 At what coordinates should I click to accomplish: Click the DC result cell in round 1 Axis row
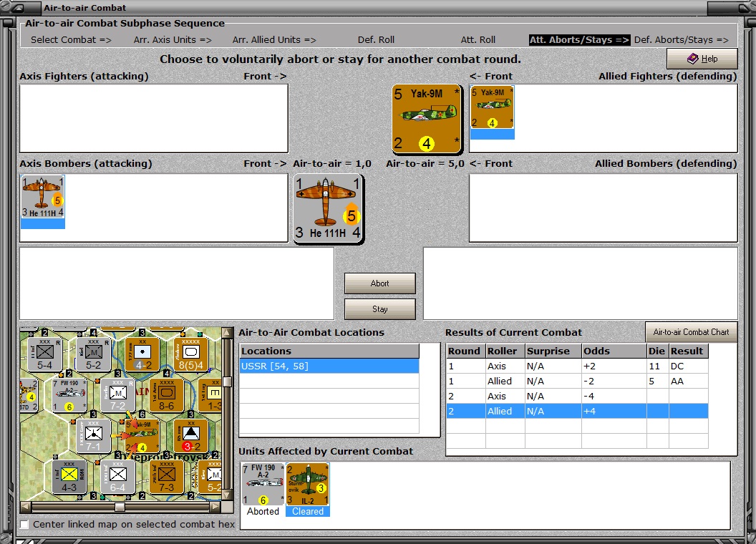pos(689,366)
